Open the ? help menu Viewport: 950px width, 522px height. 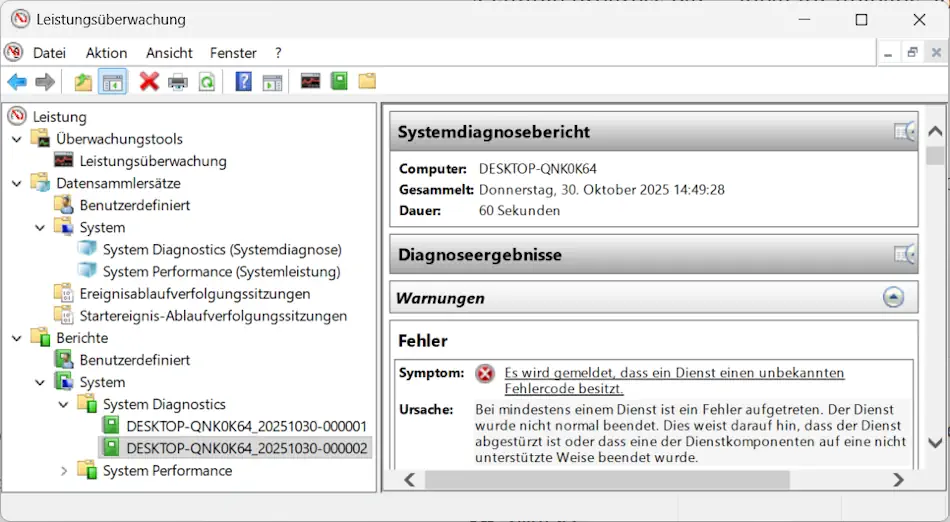(x=277, y=53)
